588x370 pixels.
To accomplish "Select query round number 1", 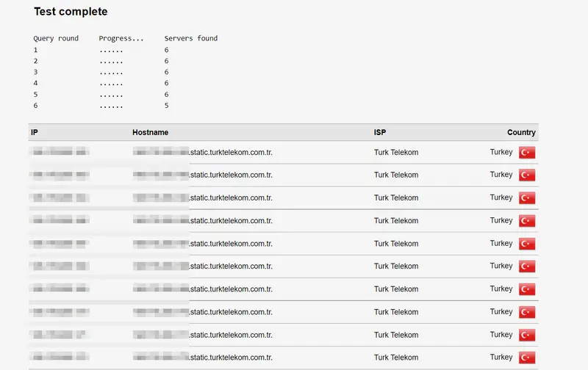I will pos(35,50).
